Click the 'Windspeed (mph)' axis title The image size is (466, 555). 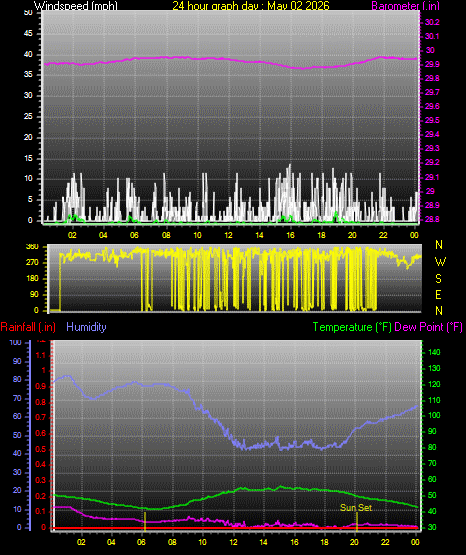76,6
